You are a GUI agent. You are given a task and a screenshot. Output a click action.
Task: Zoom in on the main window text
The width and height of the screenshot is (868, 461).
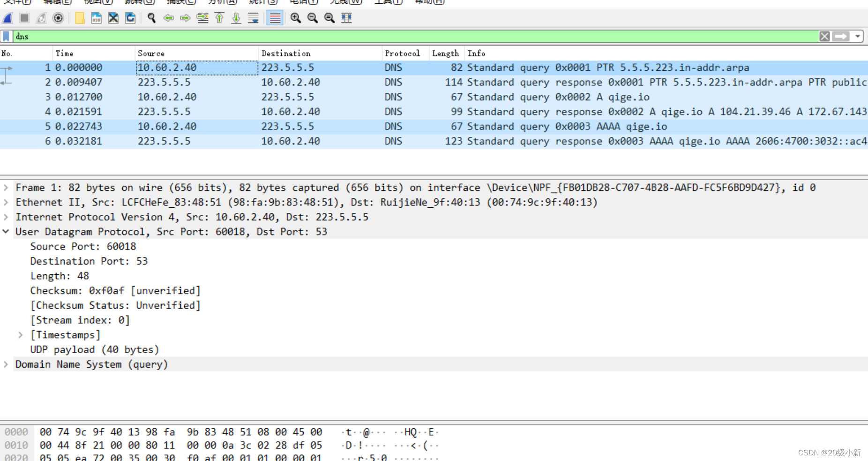(295, 18)
